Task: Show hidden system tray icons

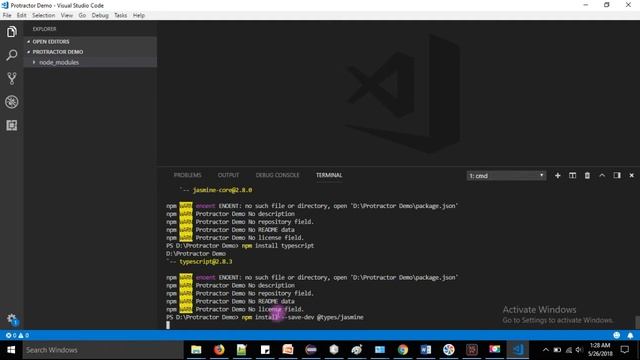Action: (546, 350)
